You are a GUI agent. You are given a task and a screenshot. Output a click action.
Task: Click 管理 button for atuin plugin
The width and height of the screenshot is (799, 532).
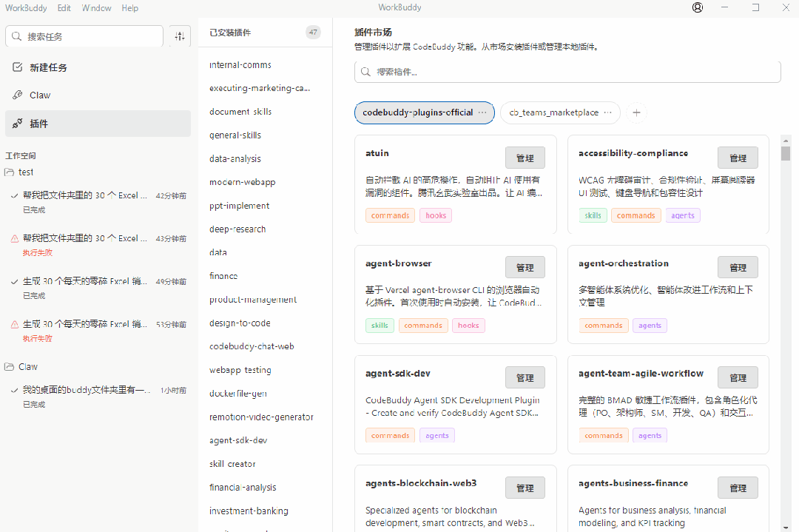coord(525,158)
